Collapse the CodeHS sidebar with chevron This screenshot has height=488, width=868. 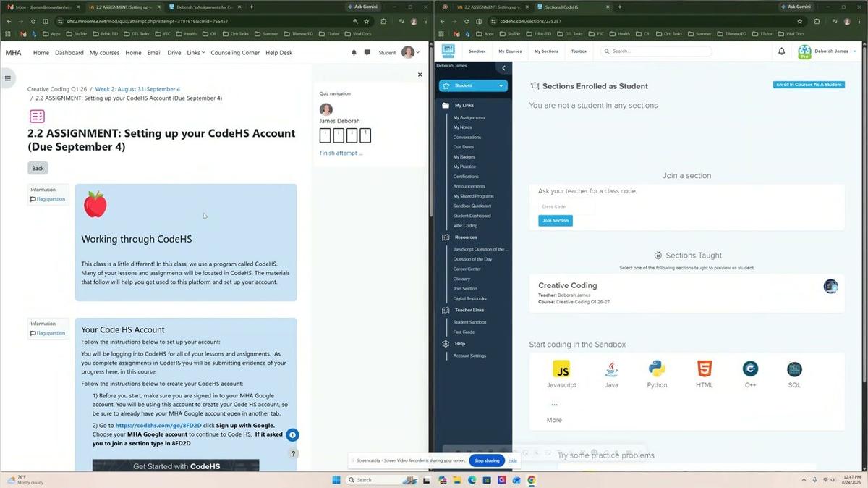click(504, 68)
